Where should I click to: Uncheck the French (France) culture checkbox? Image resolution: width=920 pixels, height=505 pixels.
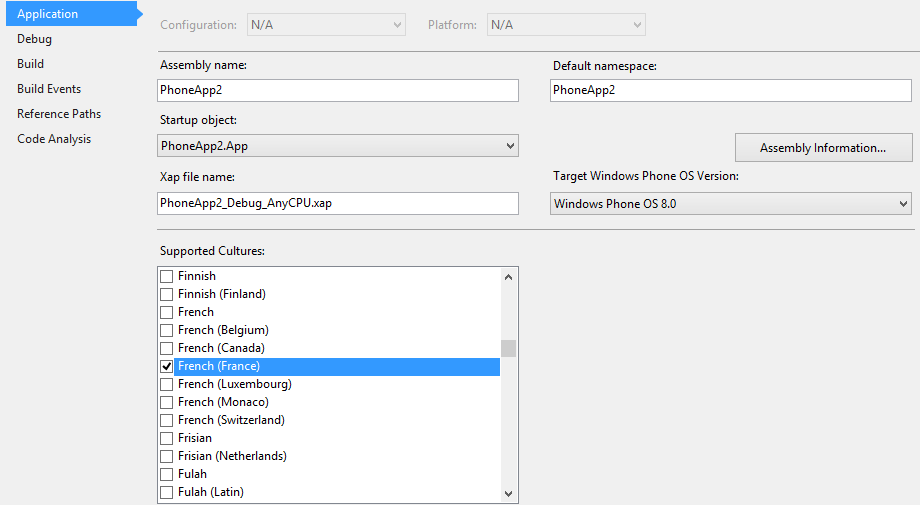click(167, 366)
